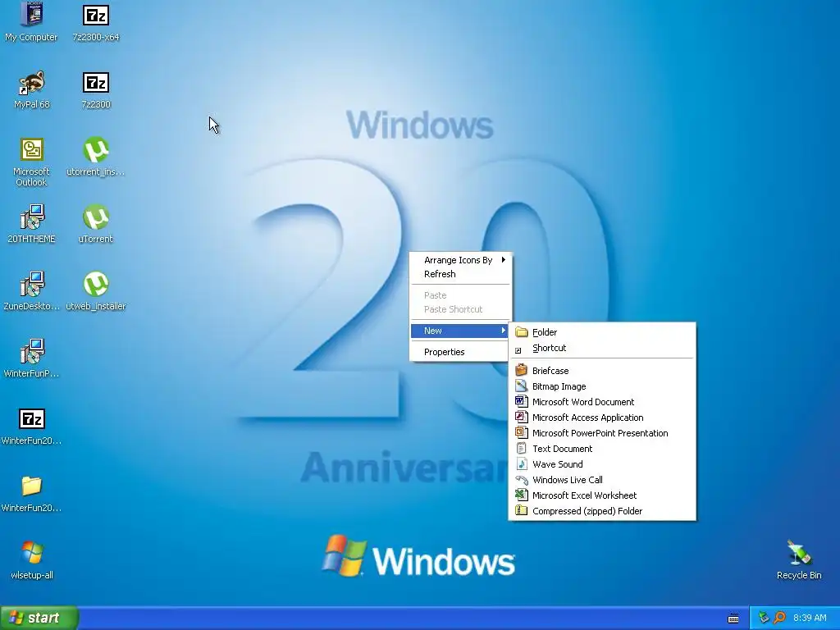Create a new Bitmap Image
The width and height of the screenshot is (840, 630).
[602, 386]
